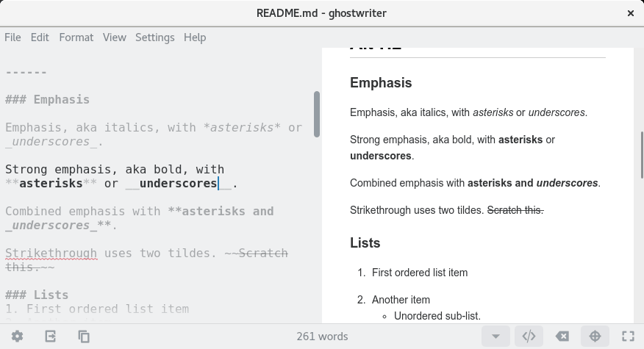Open the File menu

click(13, 37)
